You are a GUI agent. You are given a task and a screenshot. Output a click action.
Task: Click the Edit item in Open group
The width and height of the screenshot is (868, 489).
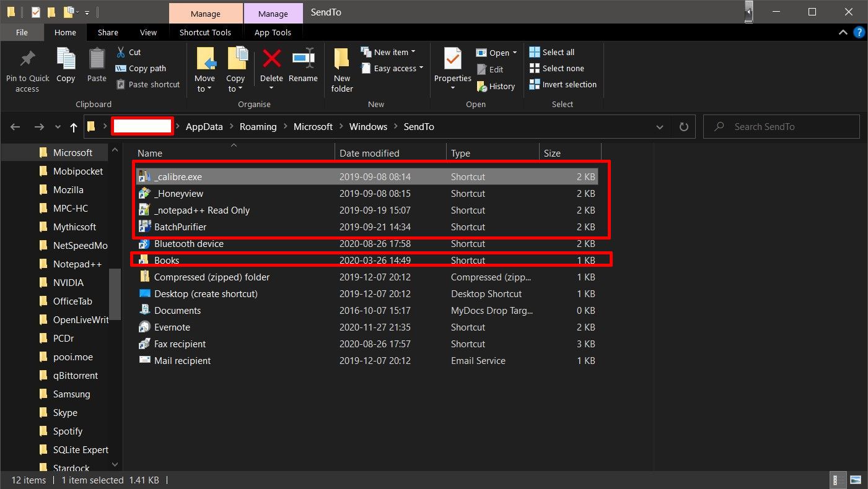490,69
